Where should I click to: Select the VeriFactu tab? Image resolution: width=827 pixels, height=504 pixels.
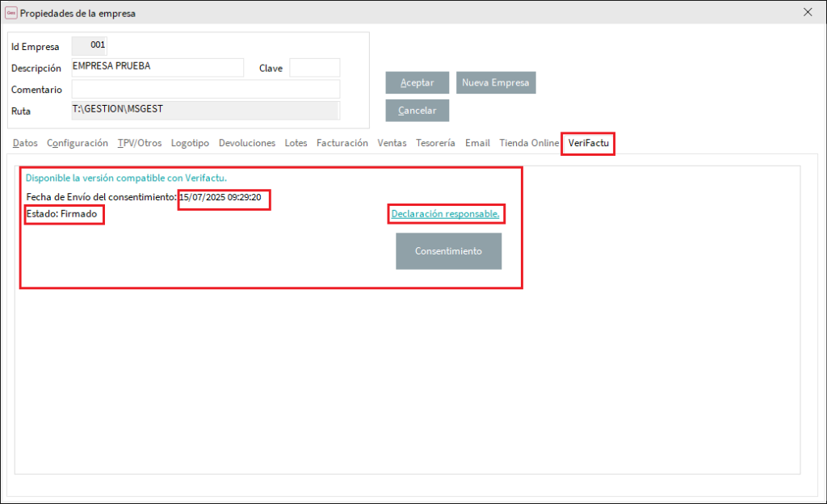(589, 143)
